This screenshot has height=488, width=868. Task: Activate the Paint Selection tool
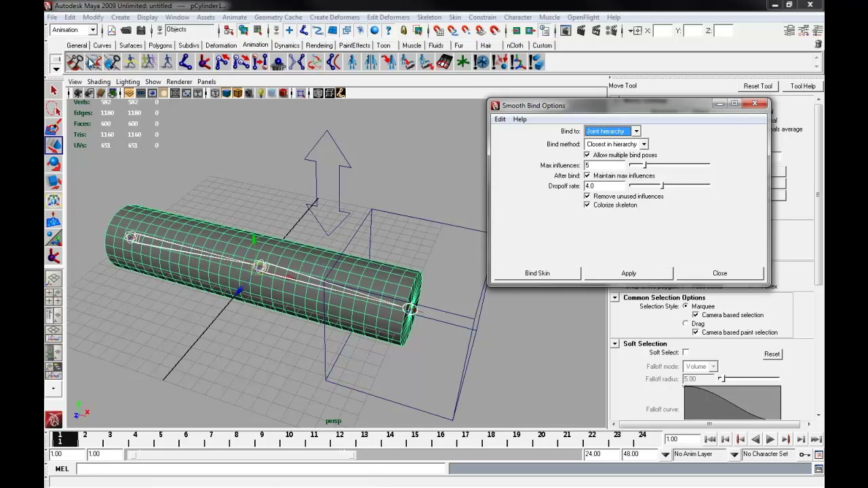coord(54,127)
